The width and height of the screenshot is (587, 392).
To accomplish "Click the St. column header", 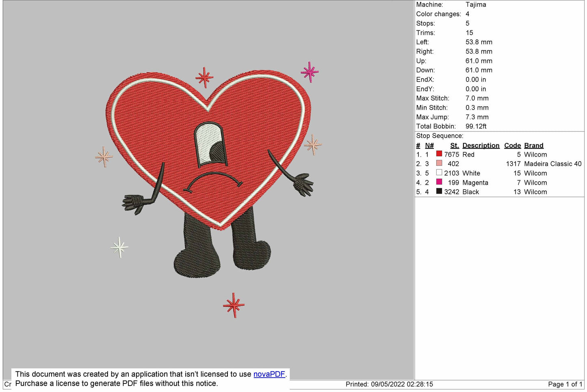I will pos(454,145).
